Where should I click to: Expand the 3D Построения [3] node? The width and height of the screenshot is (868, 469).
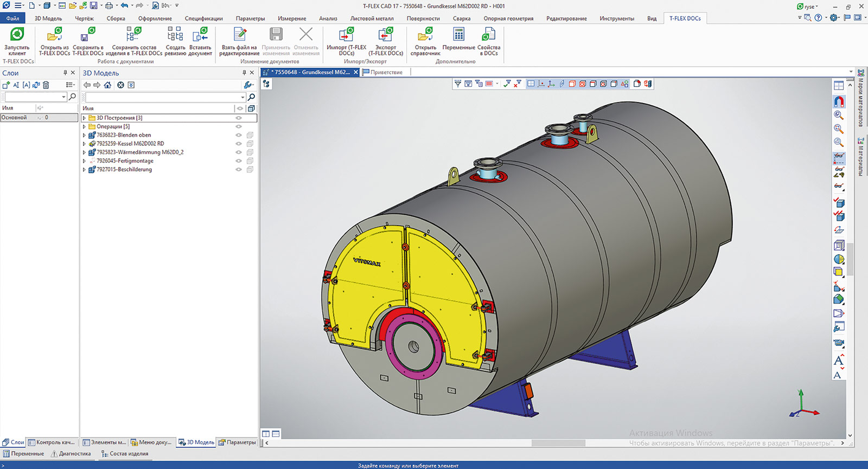(x=84, y=118)
